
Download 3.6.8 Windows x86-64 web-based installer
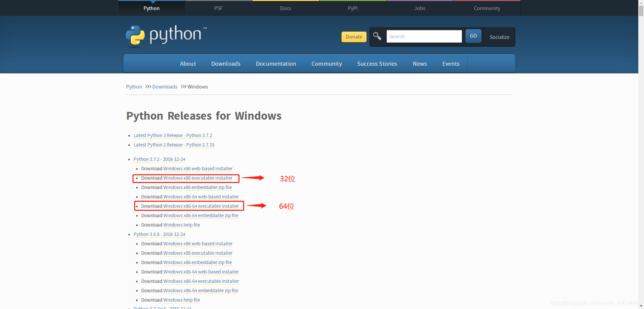click(x=201, y=272)
